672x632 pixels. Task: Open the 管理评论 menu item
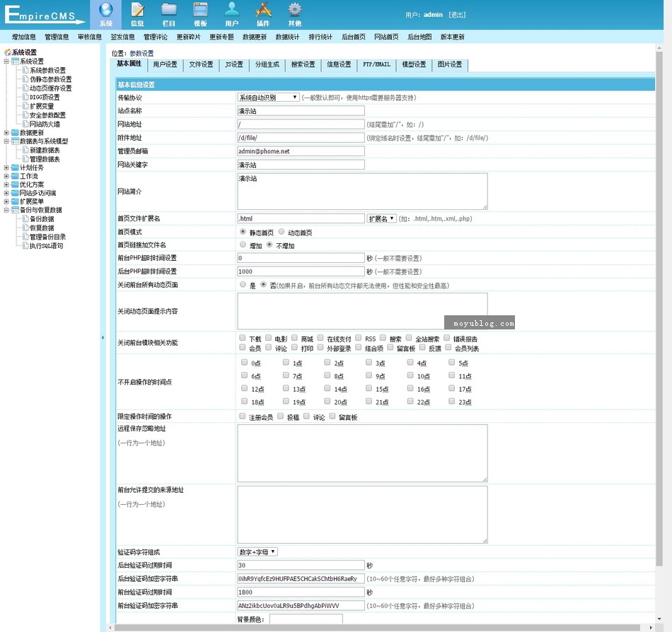155,37
